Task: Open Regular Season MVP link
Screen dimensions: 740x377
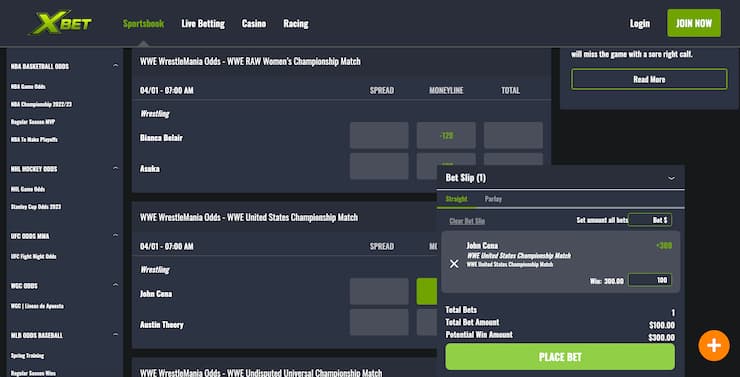Action: [x=33, y=122]
